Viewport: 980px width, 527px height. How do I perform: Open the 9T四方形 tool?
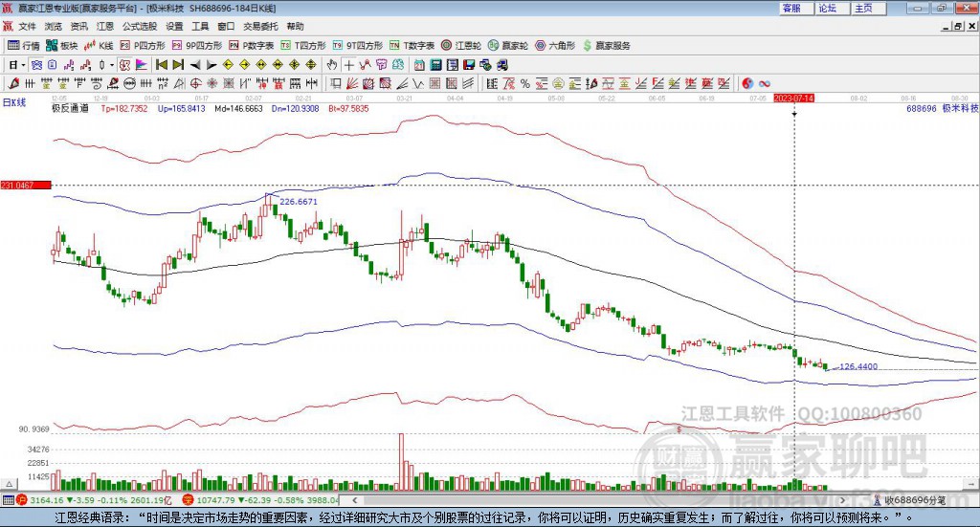click(358, 46)
